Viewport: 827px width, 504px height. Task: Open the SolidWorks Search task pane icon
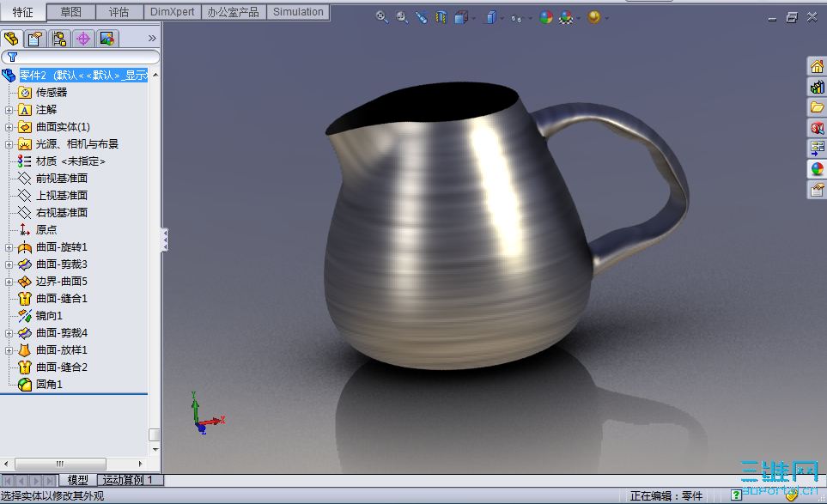click(817, 128)
